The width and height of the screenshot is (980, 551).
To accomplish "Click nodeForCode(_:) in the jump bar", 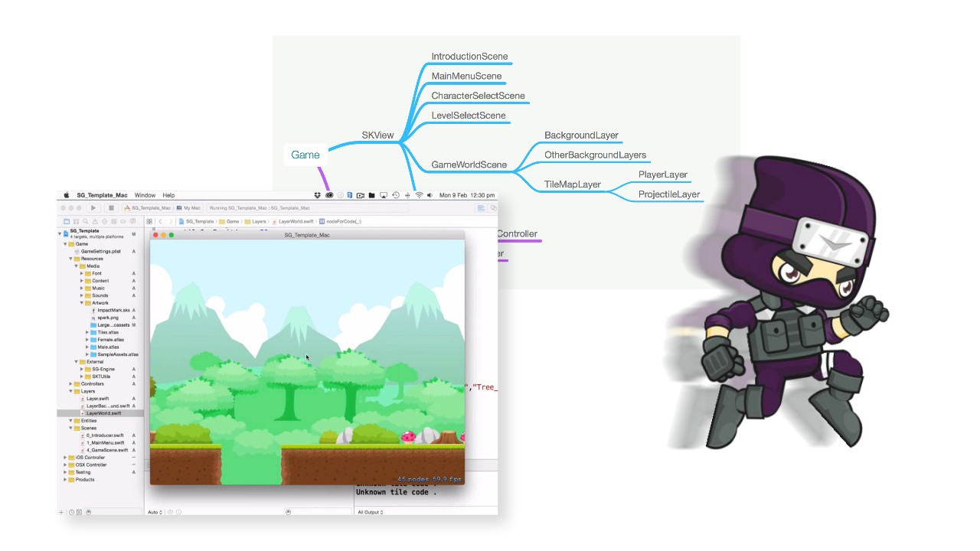I will coord(343,221).
